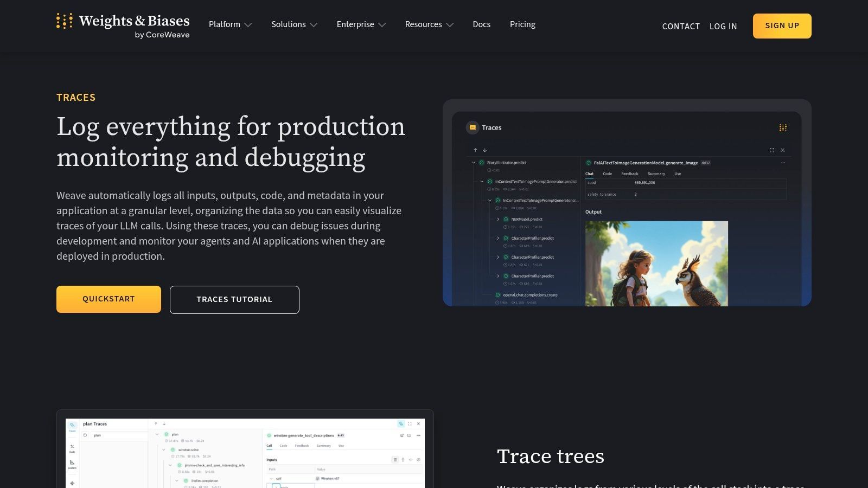Collapse the winston-solve trace row

164,450
